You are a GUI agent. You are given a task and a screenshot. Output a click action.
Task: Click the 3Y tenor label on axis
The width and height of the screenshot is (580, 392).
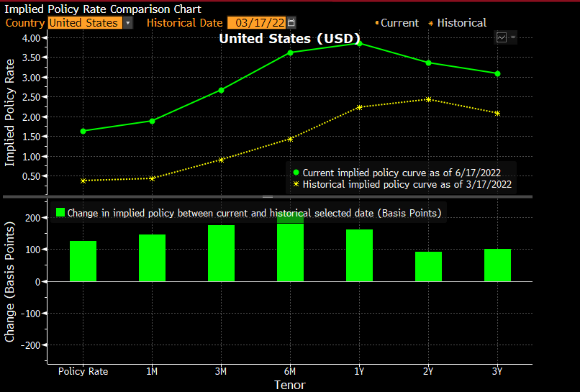click(x=497, y=371)
